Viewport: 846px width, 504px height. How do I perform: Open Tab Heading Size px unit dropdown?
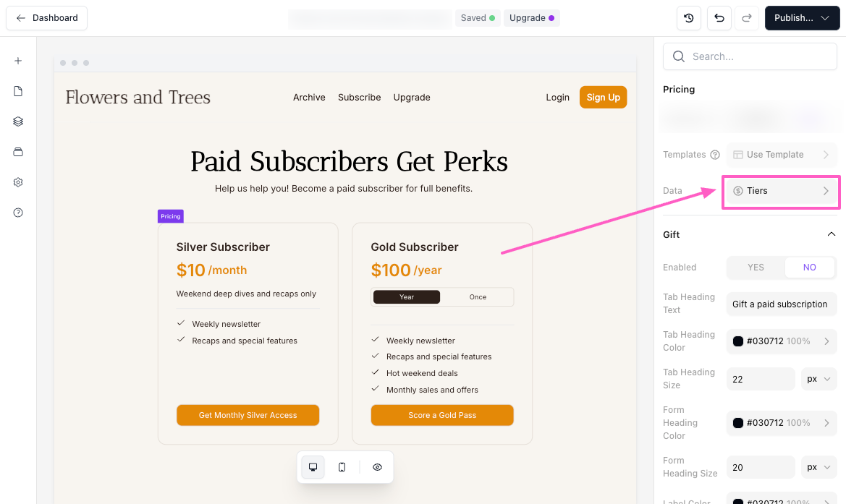(818, 379)
